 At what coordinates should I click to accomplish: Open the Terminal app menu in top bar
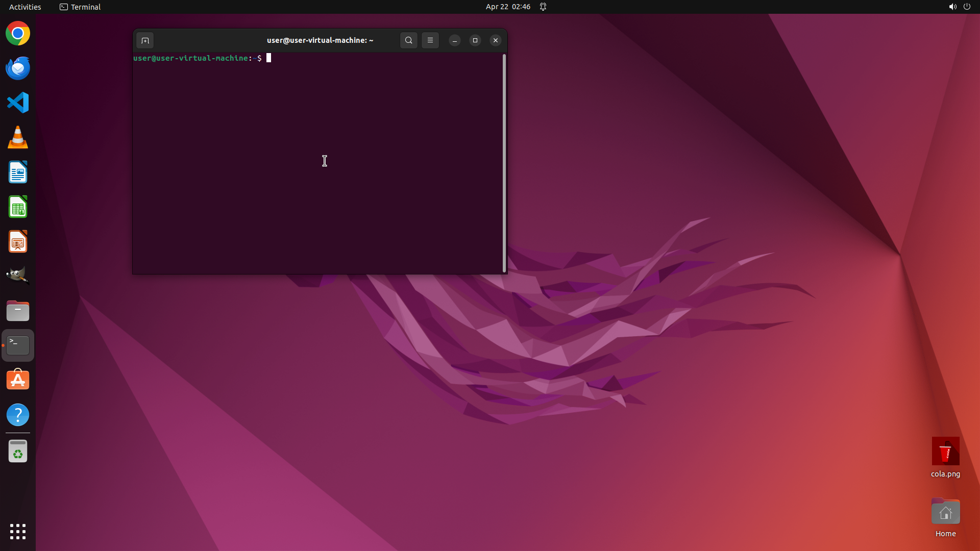coord(80,7)
